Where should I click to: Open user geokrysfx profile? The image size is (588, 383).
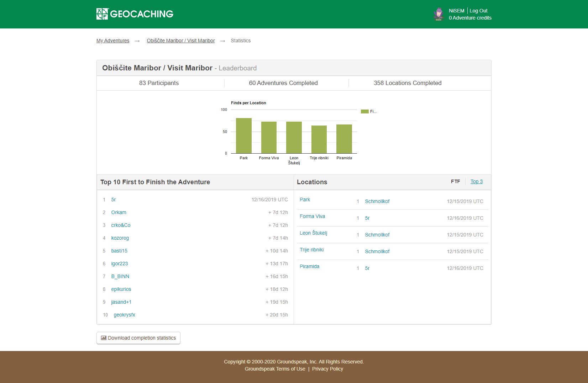[124, 315]
